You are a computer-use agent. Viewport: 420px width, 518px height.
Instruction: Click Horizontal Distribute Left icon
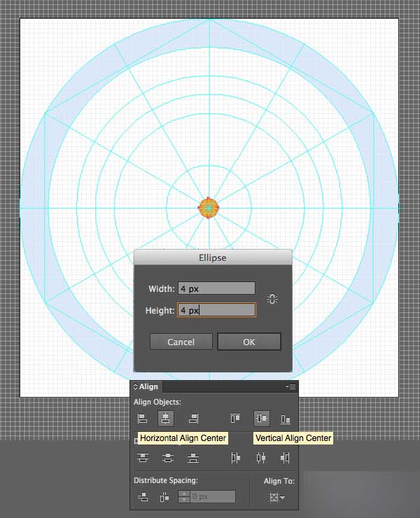[236, 458]
